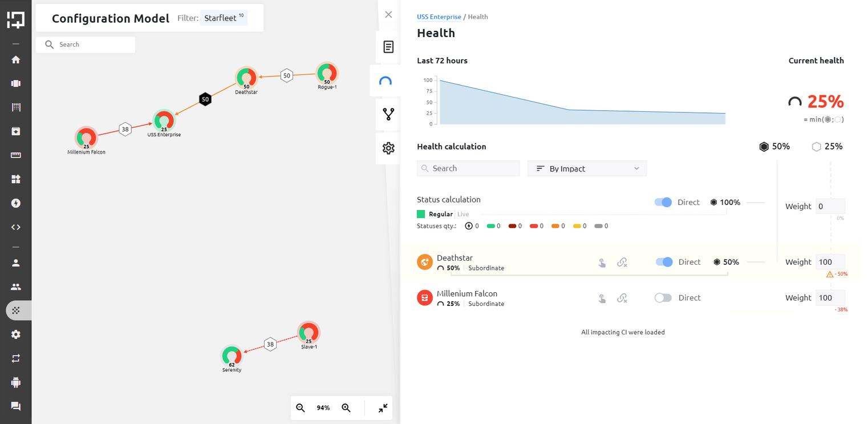Collapse the fullscreen graph view
This screenshot has height=424, width=868.
383,407
